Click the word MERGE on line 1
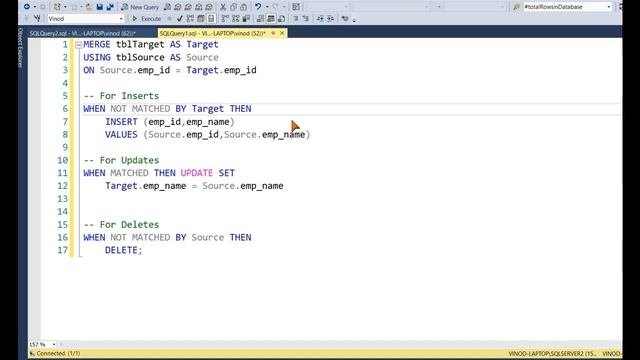The width and height of the screenshot is (640, 360). [x=97, y=44]
